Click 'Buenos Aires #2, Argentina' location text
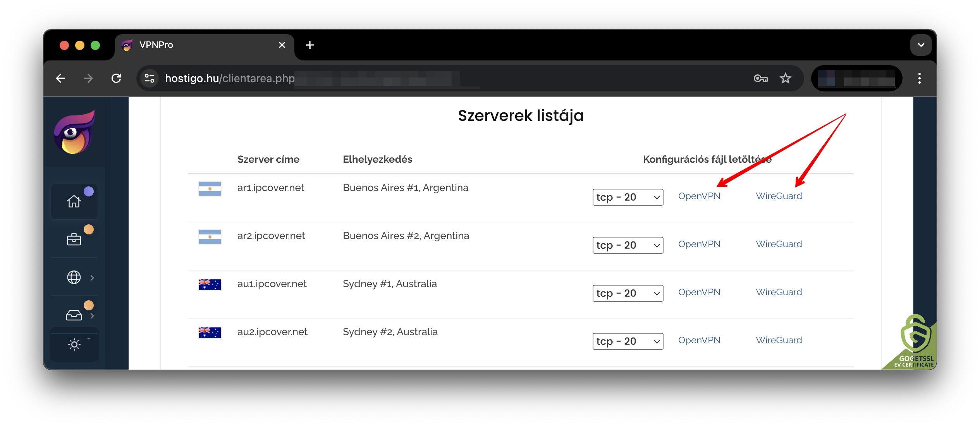Image resolution: width=980 pixels, height=427 pixels. coord(406,236)
